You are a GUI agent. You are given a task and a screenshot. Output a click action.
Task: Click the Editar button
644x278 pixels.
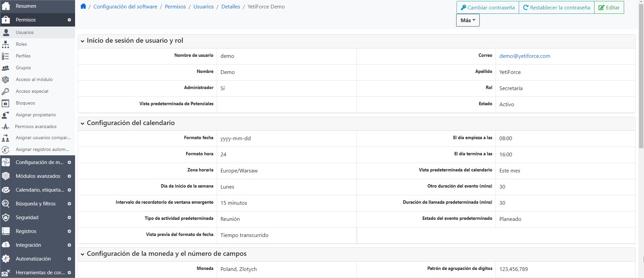(x=609, y=7)
